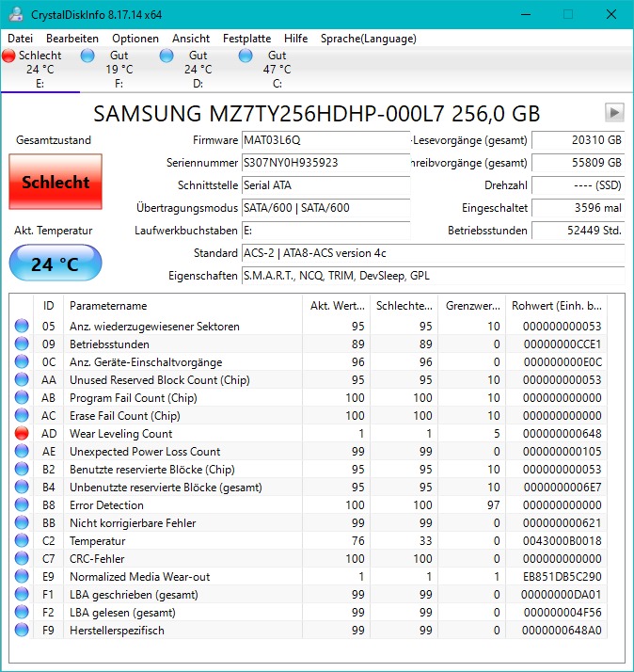
Task: Click the status dot for attribute 05
Action: coord(22,326)
